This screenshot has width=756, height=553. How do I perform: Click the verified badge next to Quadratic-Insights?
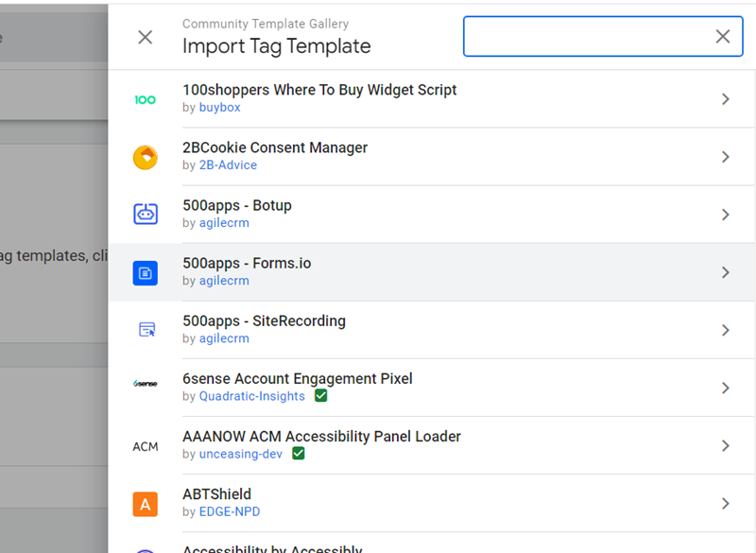click(320, 395)
